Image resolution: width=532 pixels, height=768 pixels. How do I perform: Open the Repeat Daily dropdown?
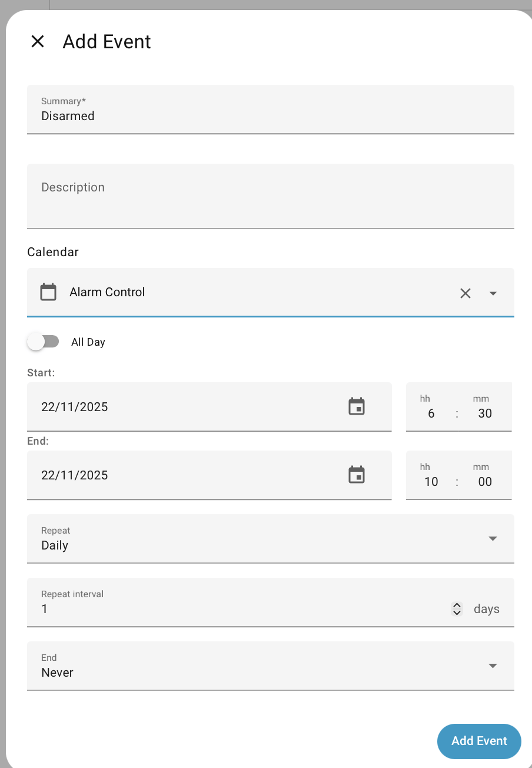(270, 539)
